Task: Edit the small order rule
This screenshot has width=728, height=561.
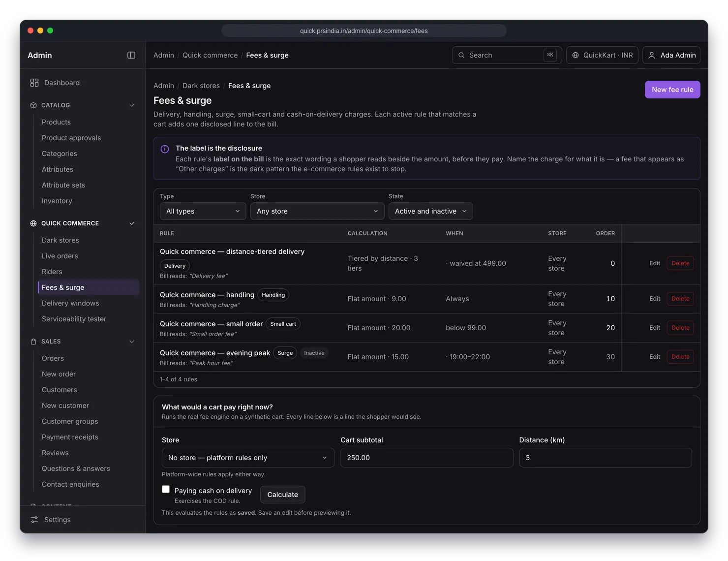Action: (655, 328)
